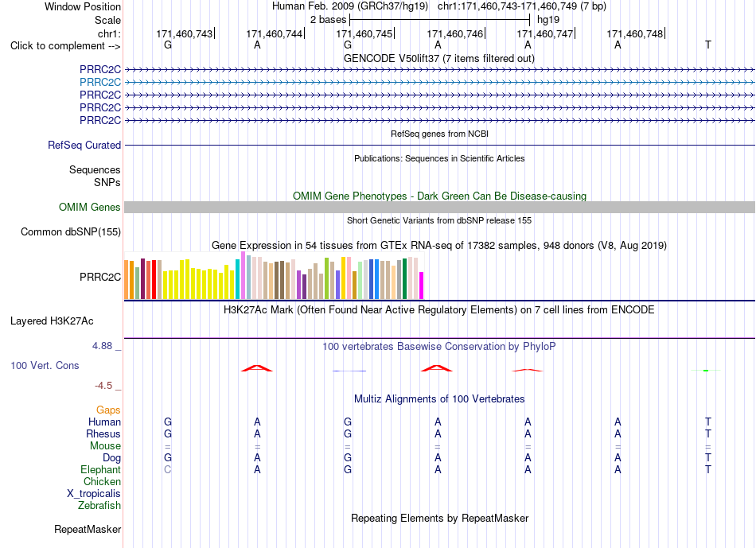The height and width of the screenshot is (548, 756).
Task: Click 'Repeating Elements by RepeatMasker' title
Action: [440, 518]
